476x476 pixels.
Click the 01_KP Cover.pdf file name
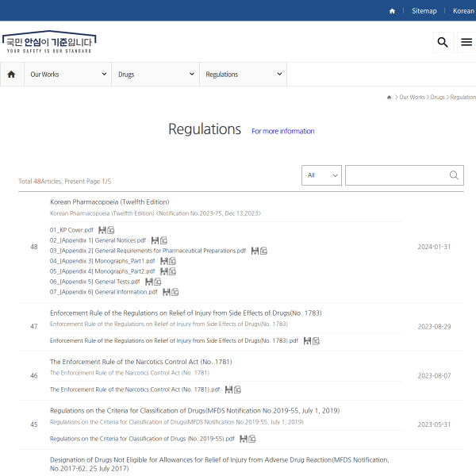pyautogui.click(x=71, y=230)
